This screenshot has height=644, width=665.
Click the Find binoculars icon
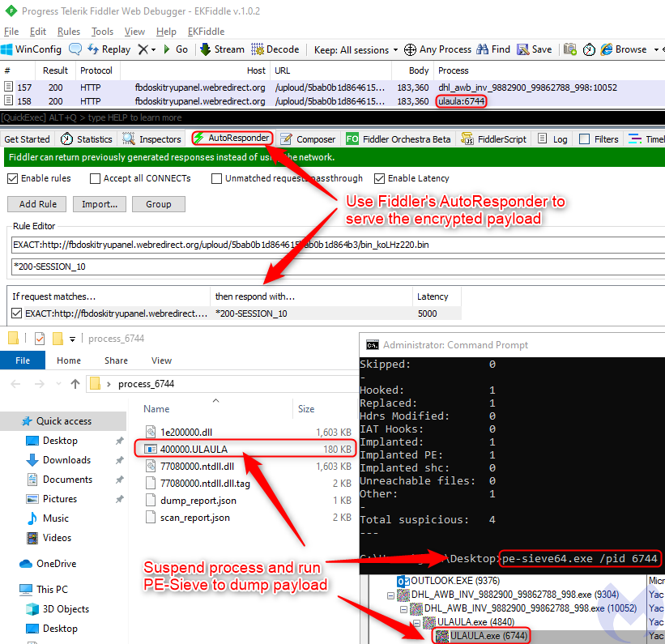(482, 49)
